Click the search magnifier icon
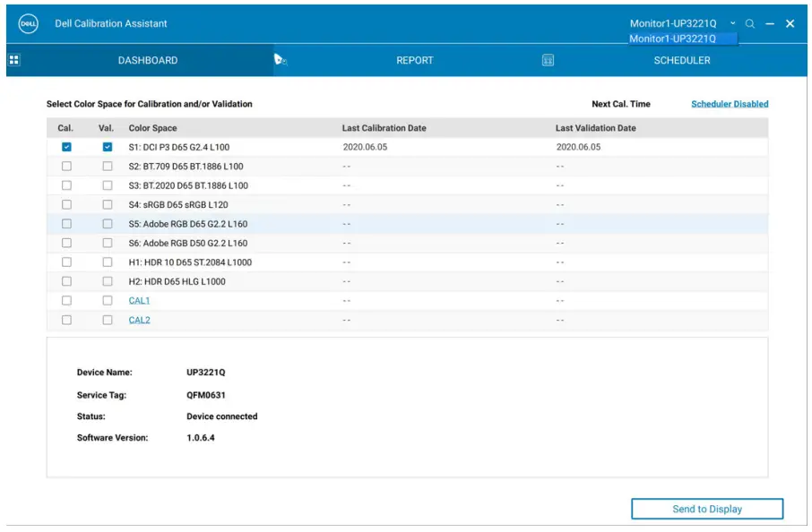The width and height of the screenshot is (812, 532). click(750, 23)
